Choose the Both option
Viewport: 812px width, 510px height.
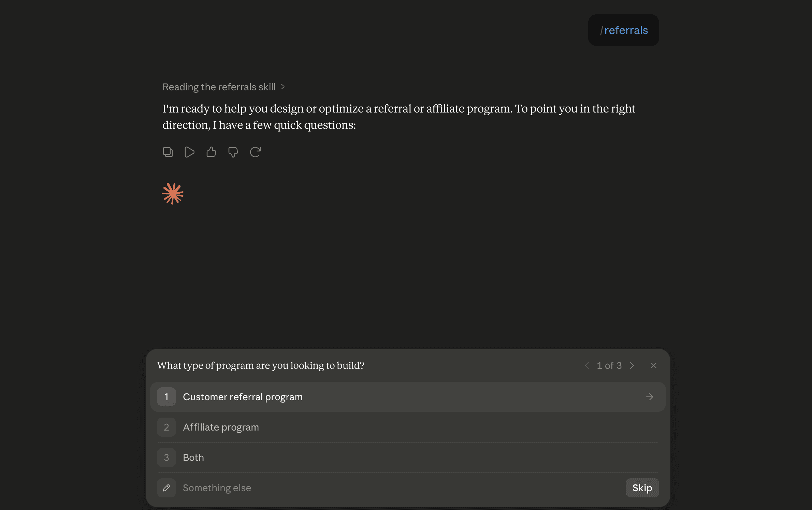coord(408,457)
